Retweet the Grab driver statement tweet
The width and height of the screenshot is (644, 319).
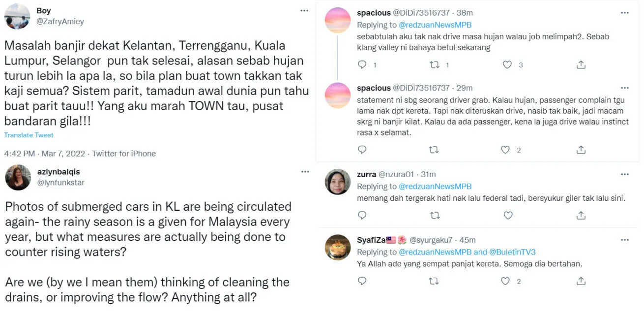pos(434,150)
